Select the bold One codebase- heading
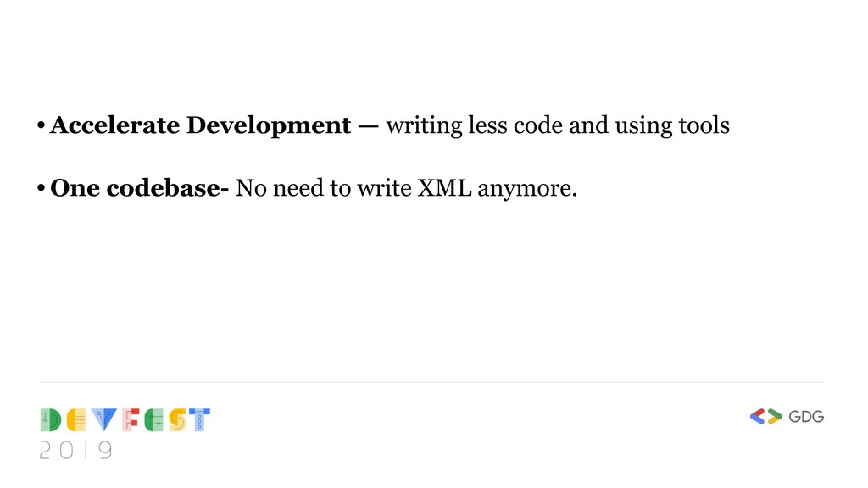 [140, 188]
